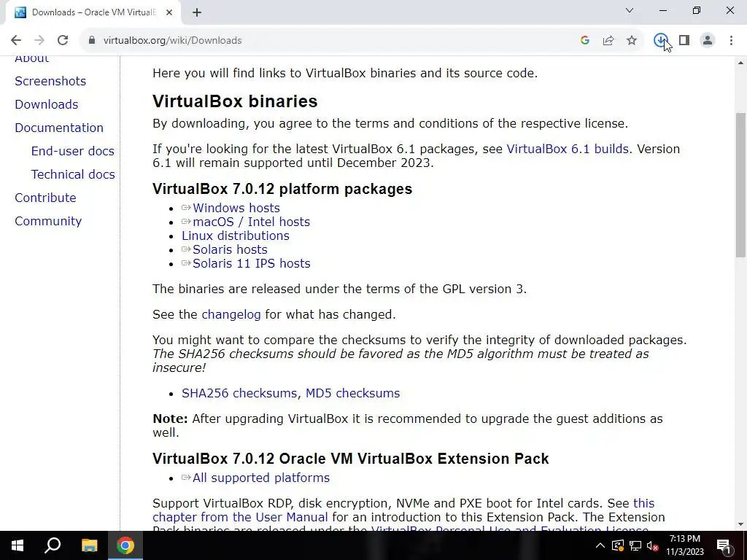Click the Extension Pack heading text
The width and height of the screenshot is (747, 560).
351,459
